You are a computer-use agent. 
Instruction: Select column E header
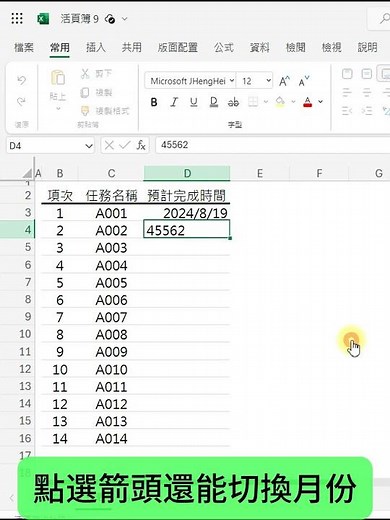point(260,173)
